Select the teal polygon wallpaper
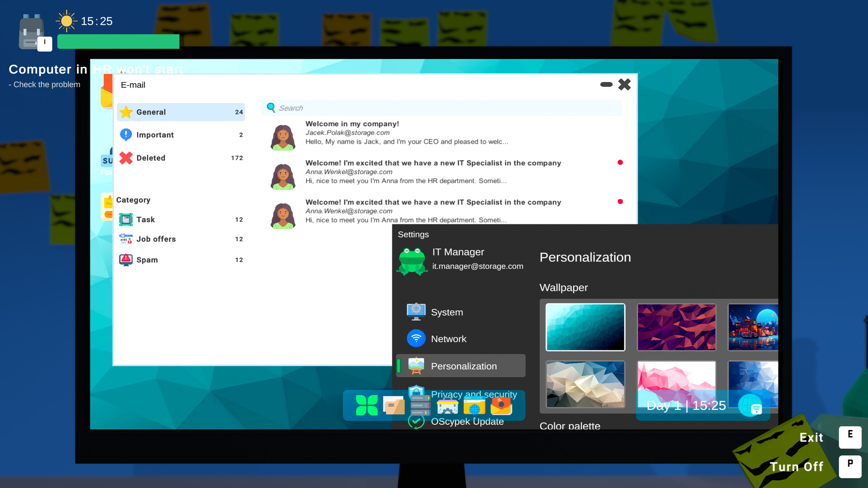Viewport: 868px width, 488px height. click(x=585, y=327)
